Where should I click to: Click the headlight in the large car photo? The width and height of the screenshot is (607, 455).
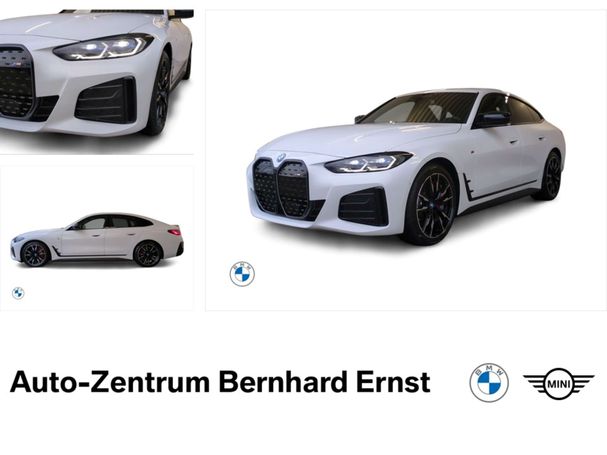(368, 162)
